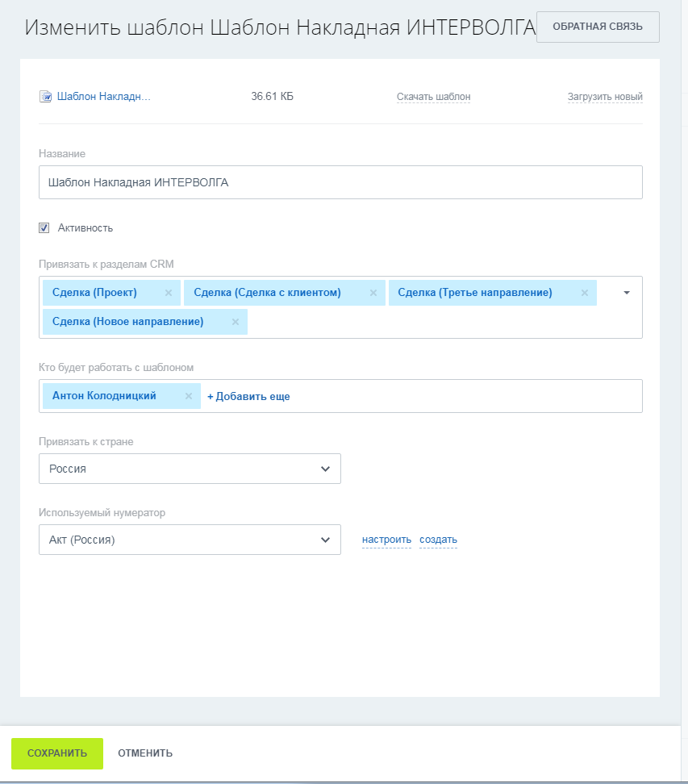Image resolution: width=688 pixels, height=784 pixels.
Task: Remove the Сделка (Проект) tag
Action: click(x=169, y=293)
